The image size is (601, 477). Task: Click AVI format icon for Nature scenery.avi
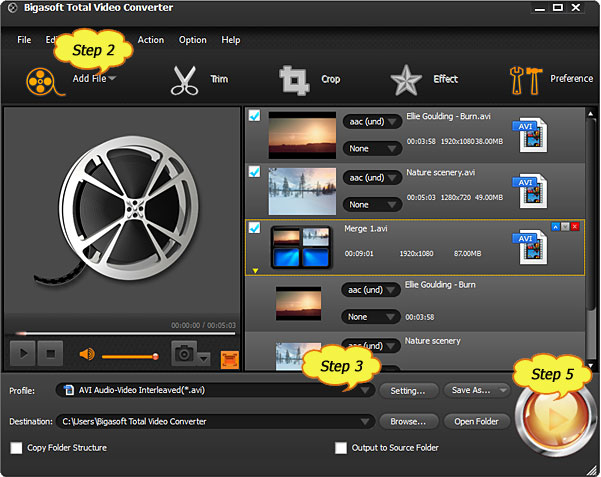[531, 191]
